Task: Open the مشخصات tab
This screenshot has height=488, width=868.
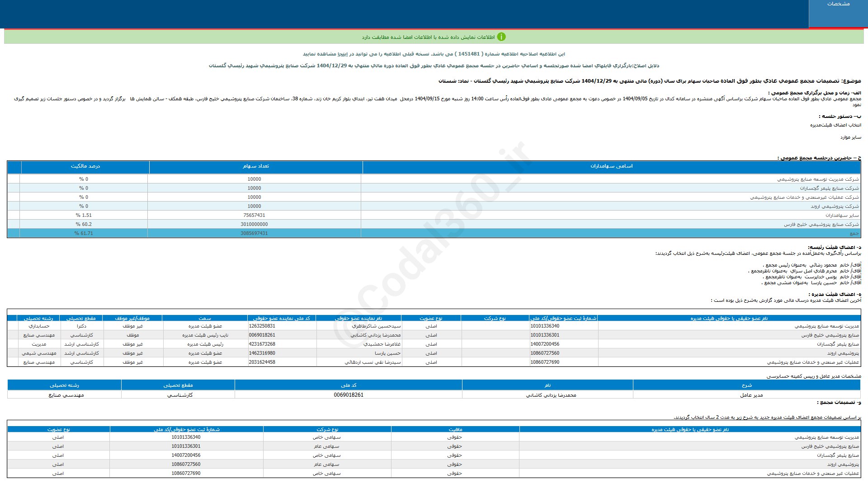Action: (838, 4)
